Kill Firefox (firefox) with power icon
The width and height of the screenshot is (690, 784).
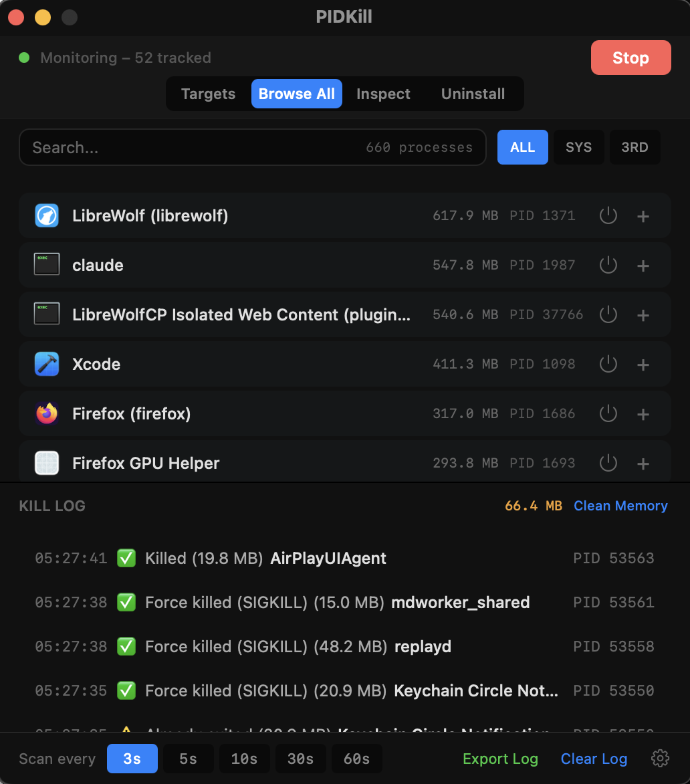click(x=608, y=413)
